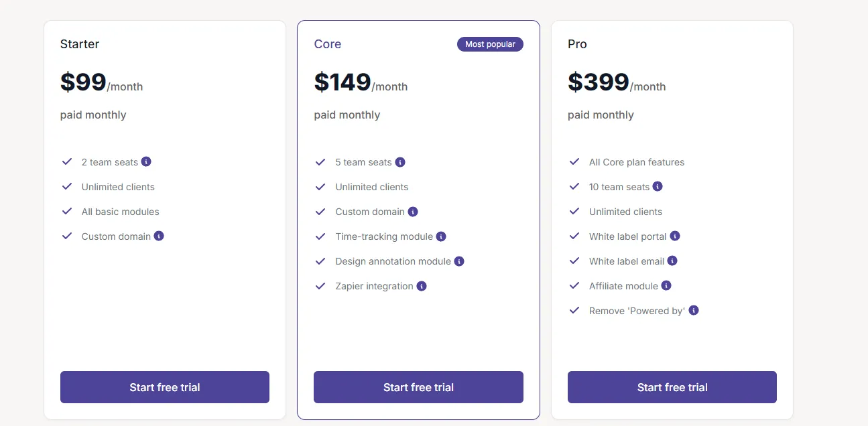The width and height of the screenshot is (868, 426).
Task: Show info for White label email
Action: point(672,261)
